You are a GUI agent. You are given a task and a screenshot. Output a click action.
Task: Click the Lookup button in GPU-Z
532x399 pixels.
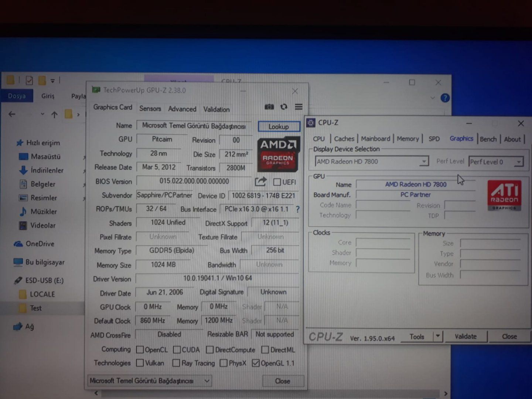coord(279,127)
